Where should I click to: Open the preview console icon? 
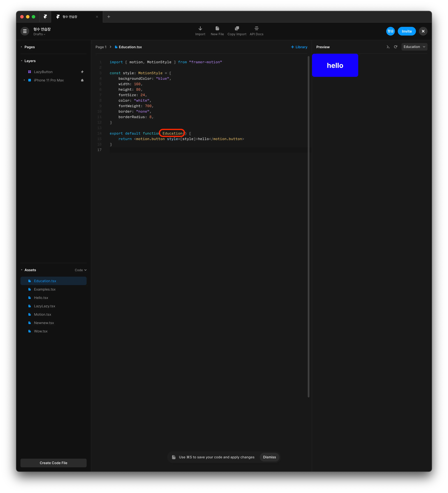coord(388,47)
